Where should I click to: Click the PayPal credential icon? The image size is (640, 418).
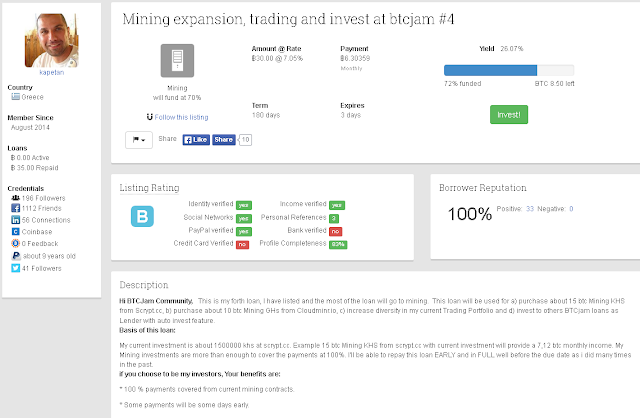pyautogui.click(x=16, y=256)
